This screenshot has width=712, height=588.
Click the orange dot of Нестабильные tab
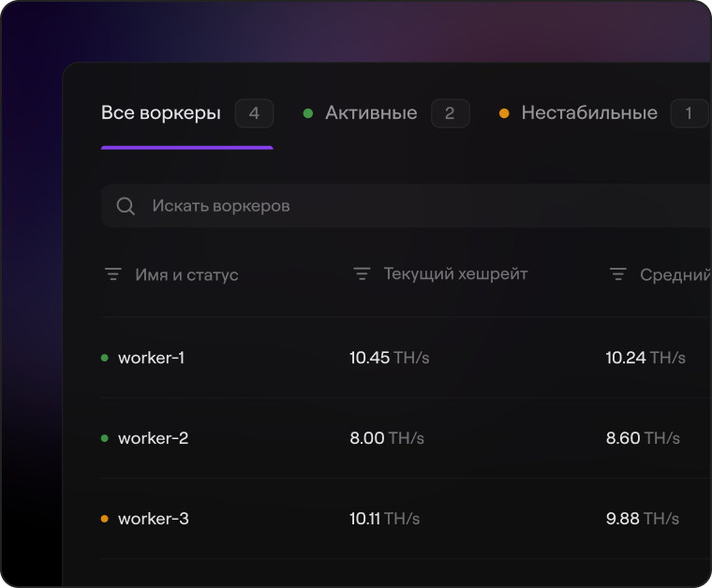coord(504,113)
